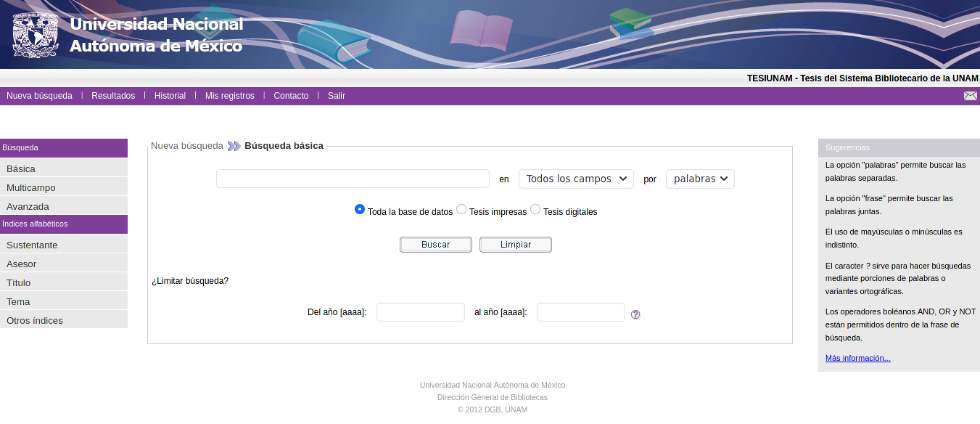Click the Del año input field
The width and height of the screenshot is (980, 424).
click(x=421, y=312)
